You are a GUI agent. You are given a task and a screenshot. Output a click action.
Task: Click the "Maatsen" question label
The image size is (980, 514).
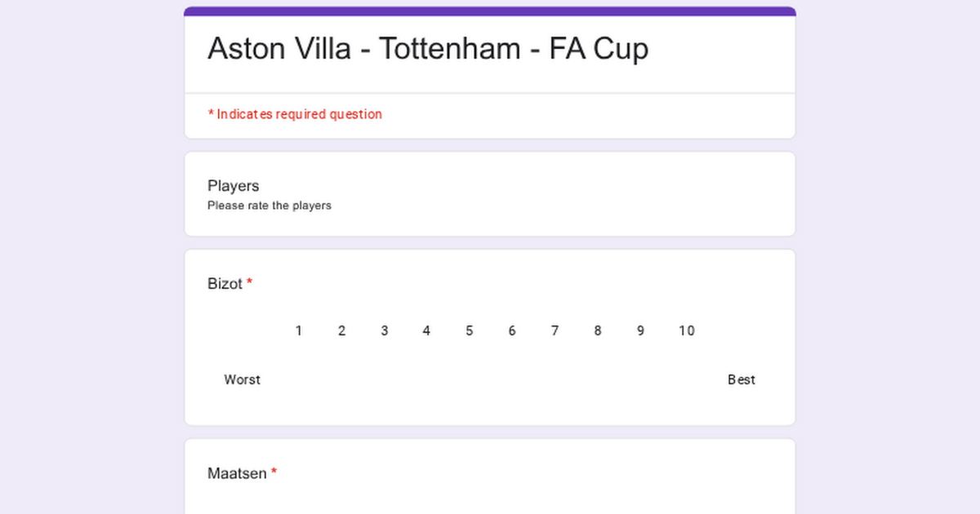point(237,473)
